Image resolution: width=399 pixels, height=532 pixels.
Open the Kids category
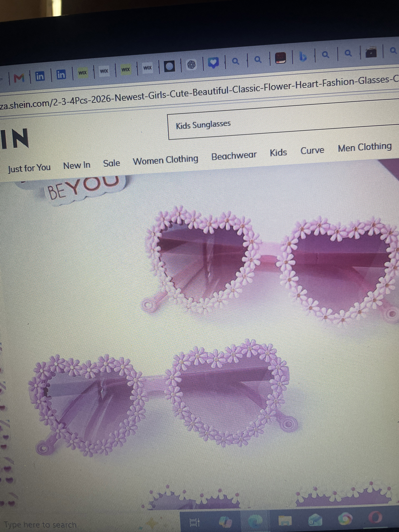tap(278, 153)
